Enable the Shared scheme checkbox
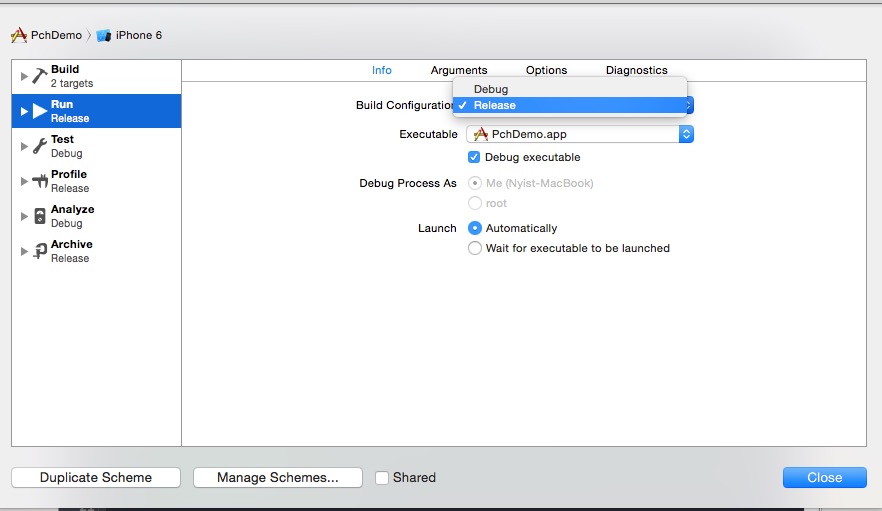The width and height of the screenshot is (882, 511). (x=381, y=478)
